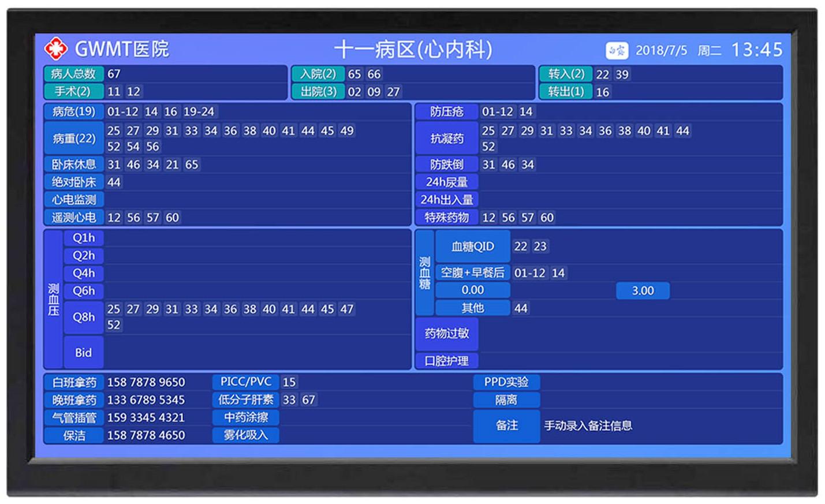The image size is (825, 504).
Task: Open the 入院(2) admissions label
Action: 318,74
